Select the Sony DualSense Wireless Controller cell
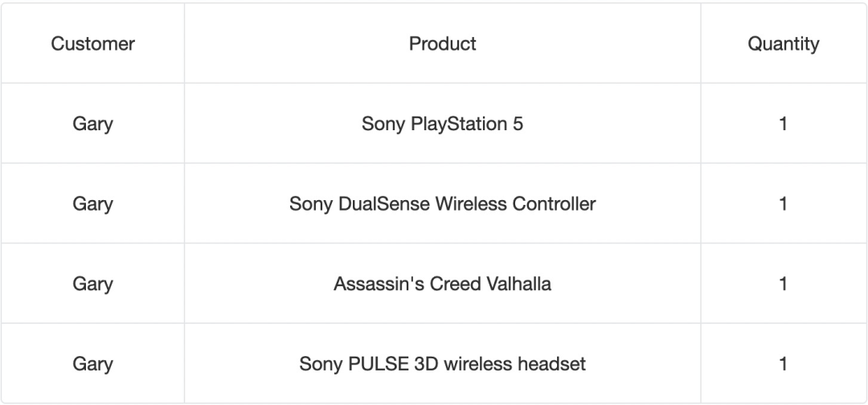868x405 pixels. coord(442,204)
